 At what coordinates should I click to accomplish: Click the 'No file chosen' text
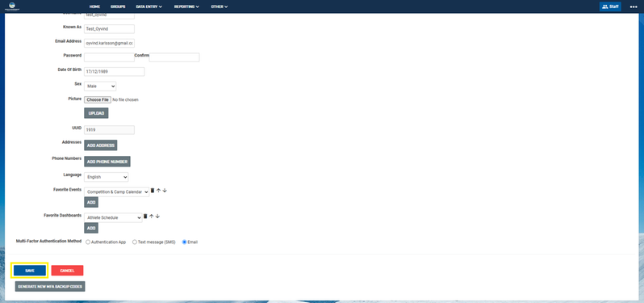[125, 99]
